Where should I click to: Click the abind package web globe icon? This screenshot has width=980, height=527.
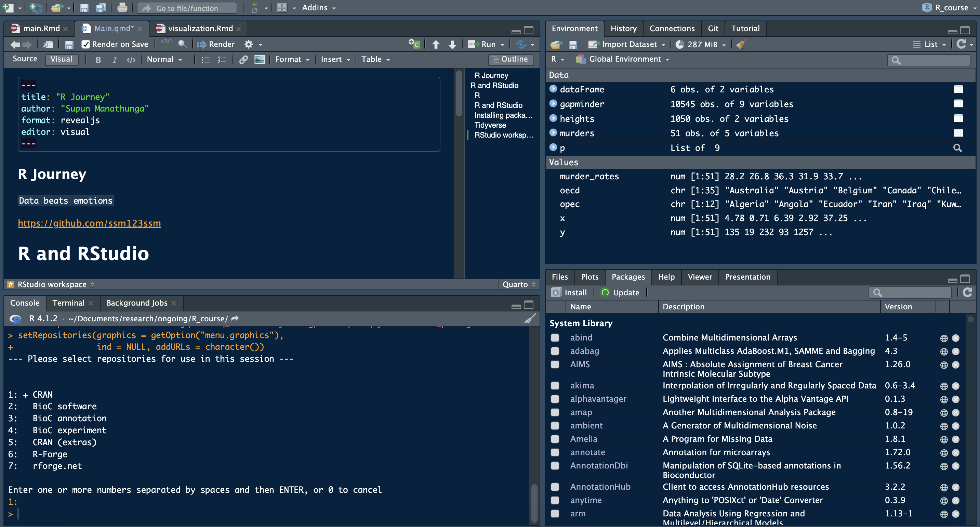(x=944, y=338)
